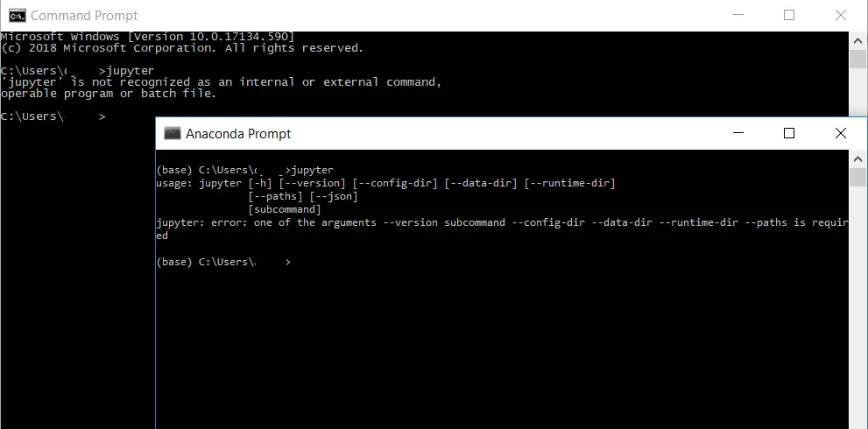Maximize the Command Prompt window
This screenshot has height=429, width=868.
click(789, 16)
